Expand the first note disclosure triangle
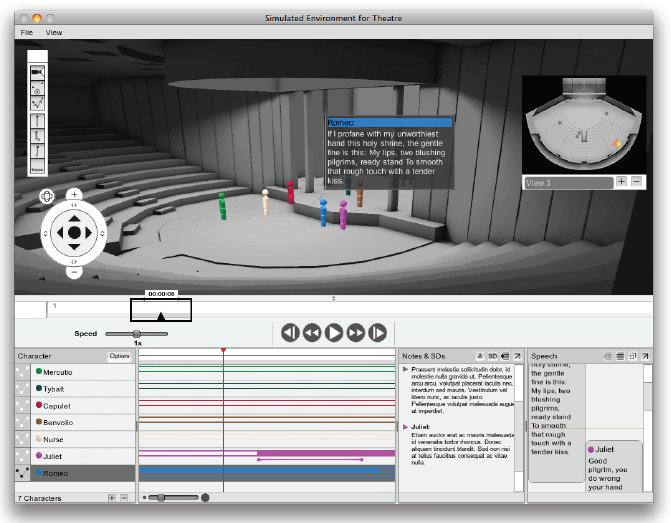Viewport: 671px width, 523px height. tap(405, 369)
